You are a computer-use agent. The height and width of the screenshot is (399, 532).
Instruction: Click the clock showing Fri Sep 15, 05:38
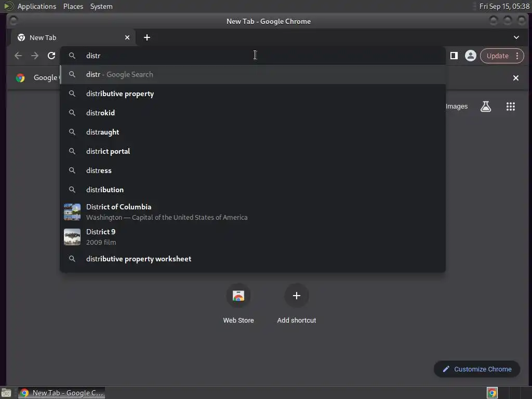click(504, 6)
